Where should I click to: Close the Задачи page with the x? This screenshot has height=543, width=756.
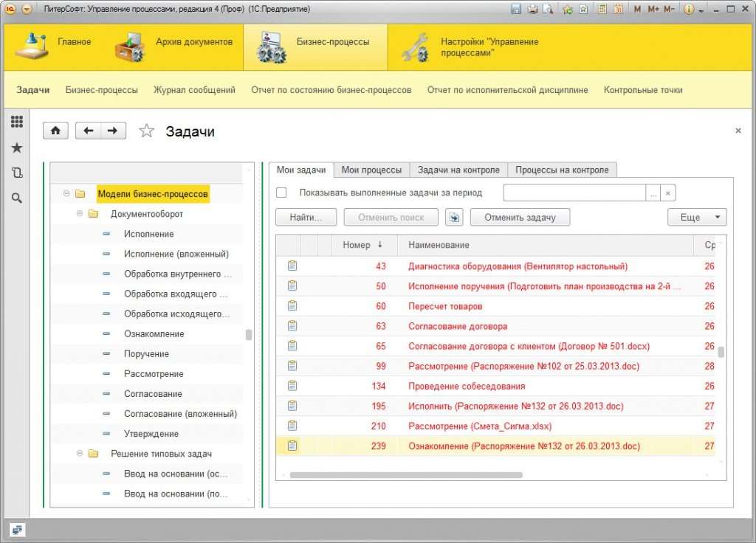(738, 131)
